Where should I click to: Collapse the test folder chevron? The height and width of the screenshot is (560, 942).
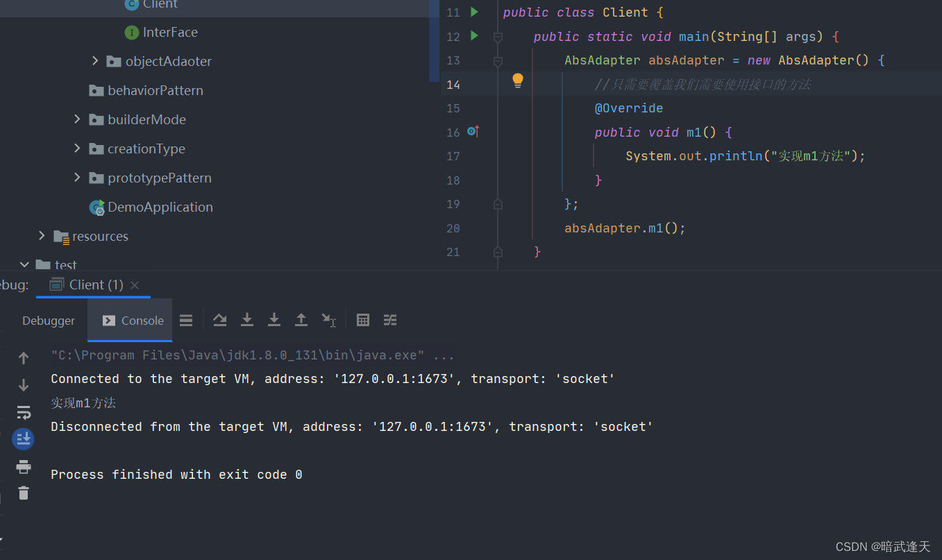[24, 264]
